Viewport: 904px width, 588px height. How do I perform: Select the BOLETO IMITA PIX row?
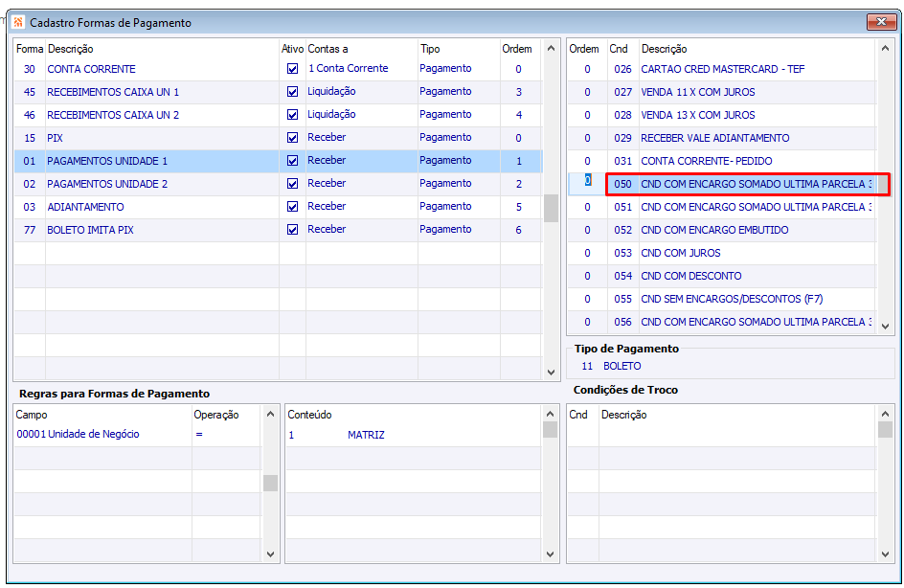pos(278,230)
